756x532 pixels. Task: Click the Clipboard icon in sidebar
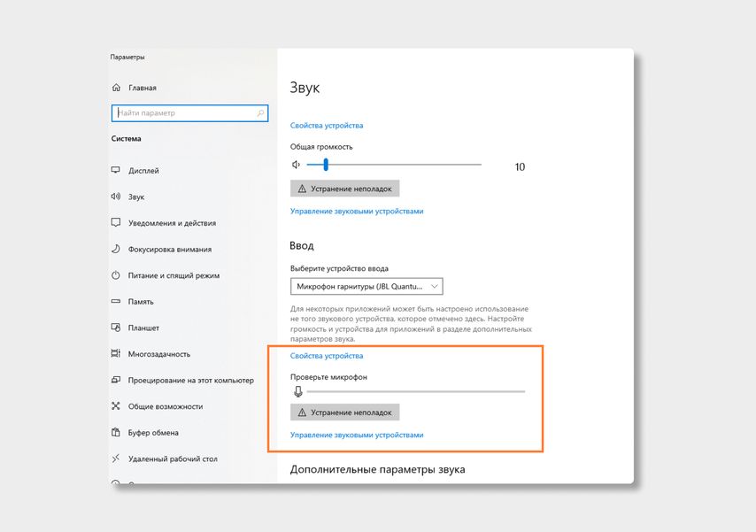116,433
